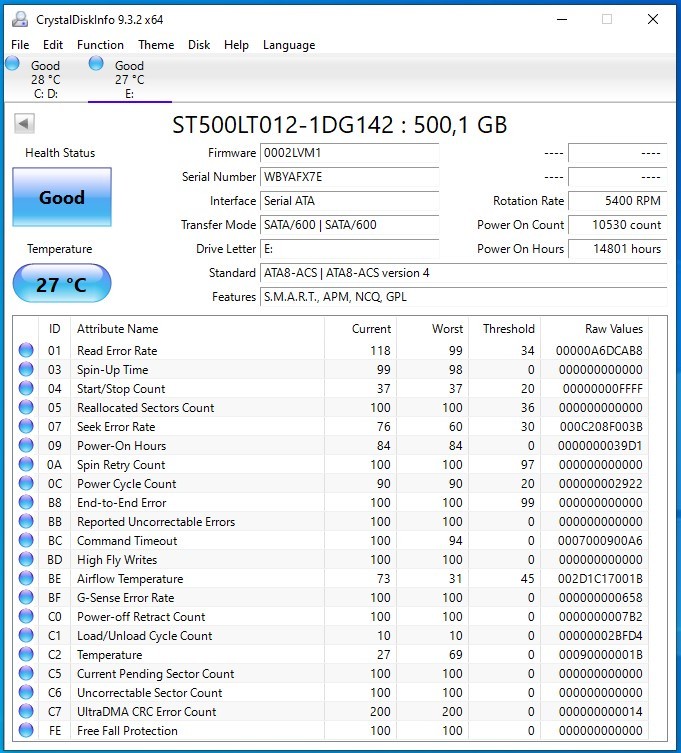Viewport: 681px width, 753px height.
Task: Open the Language menu
Action: tap(289, 45)
